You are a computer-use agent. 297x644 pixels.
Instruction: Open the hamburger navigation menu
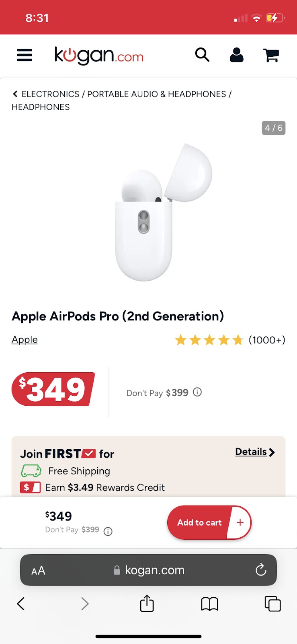tap(25, 55)
